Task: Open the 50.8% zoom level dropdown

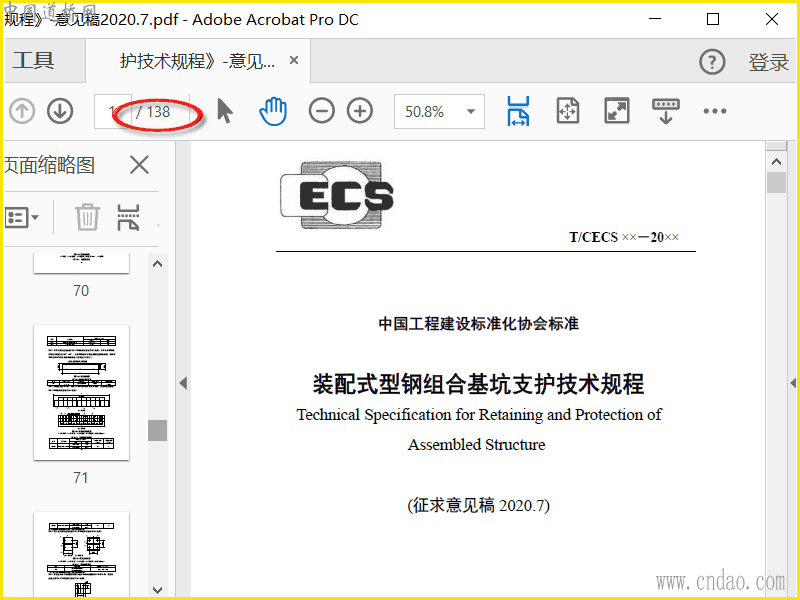Action: [x=439, y=111]
